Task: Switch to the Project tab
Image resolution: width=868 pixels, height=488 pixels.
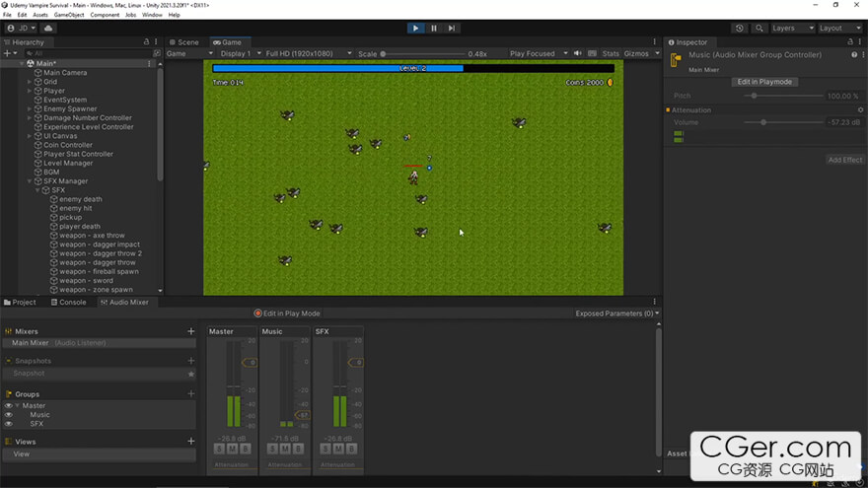Action: 20,302
